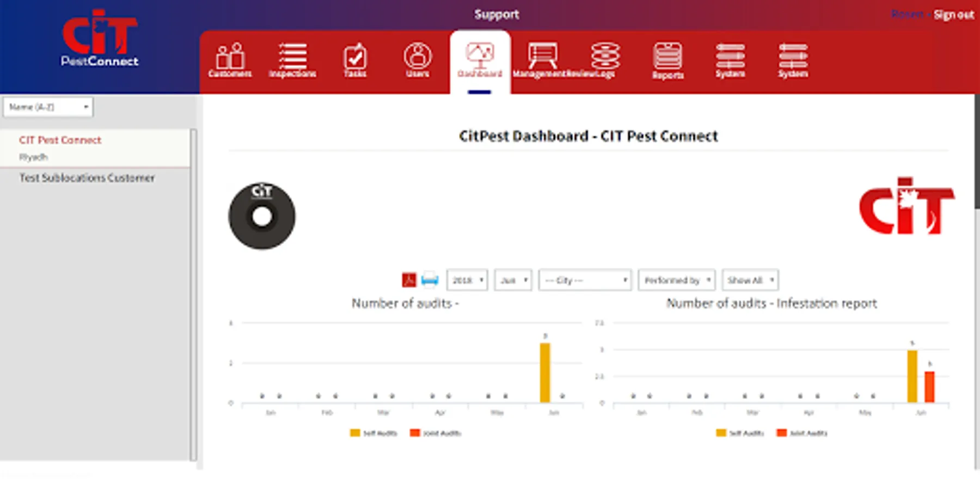Click the Support heading at the top
980x490 pixels.
coord(497,14)
